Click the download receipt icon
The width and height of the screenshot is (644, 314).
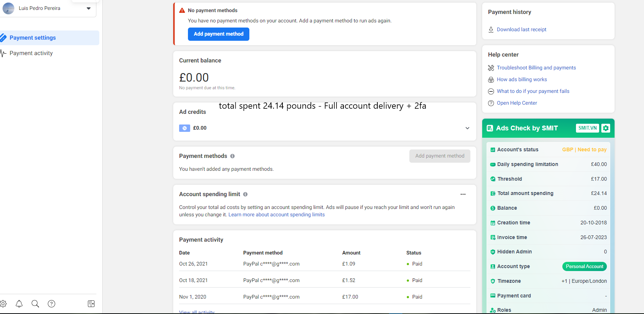pos(491,30)
